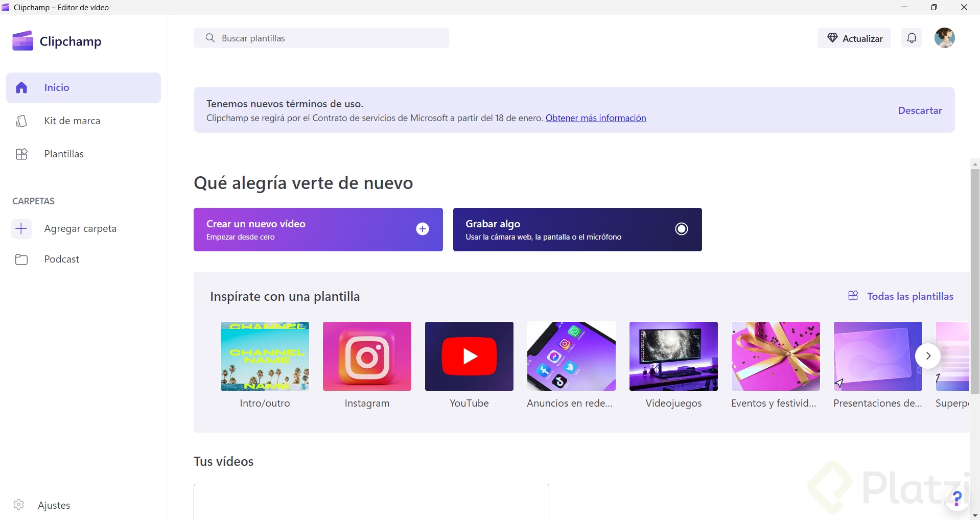
Task: Open Eventos y festividades template thumbnail
Action: [776, 356]
